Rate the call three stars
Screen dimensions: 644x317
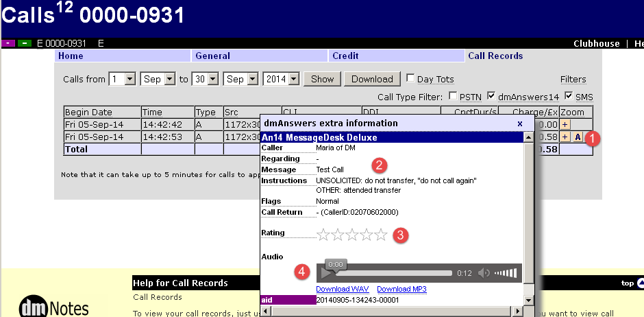pos(352,235)
